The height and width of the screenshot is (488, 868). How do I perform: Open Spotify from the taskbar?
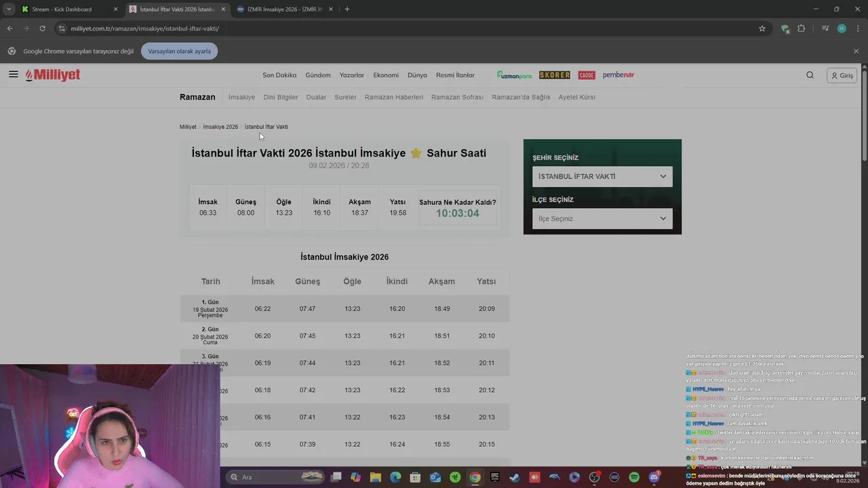634,477
